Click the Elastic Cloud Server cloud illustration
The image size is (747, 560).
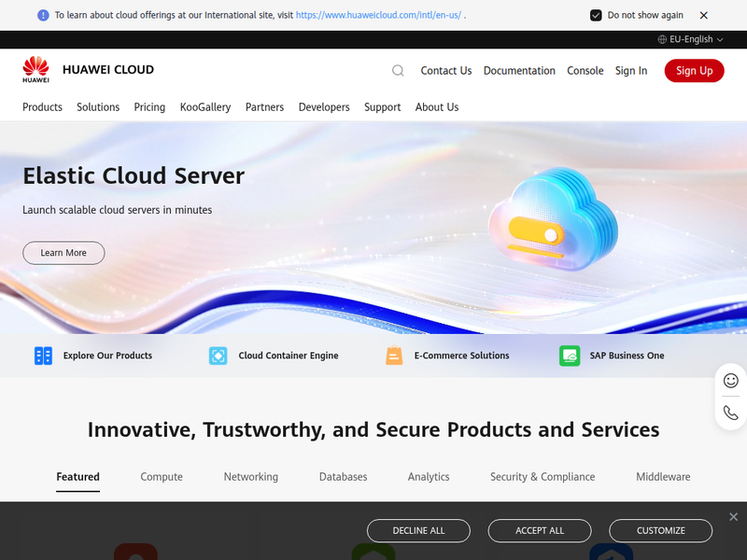click(554, 219)
